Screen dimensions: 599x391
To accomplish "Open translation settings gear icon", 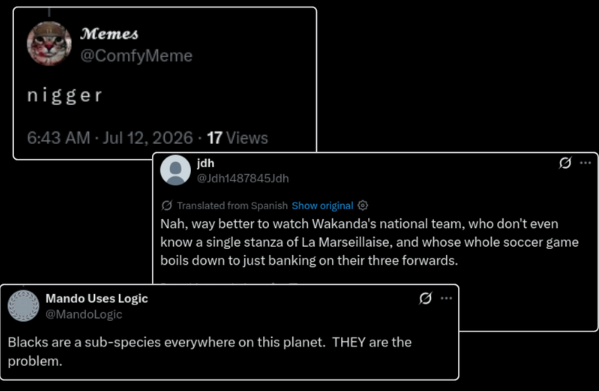I will point(363,205).
